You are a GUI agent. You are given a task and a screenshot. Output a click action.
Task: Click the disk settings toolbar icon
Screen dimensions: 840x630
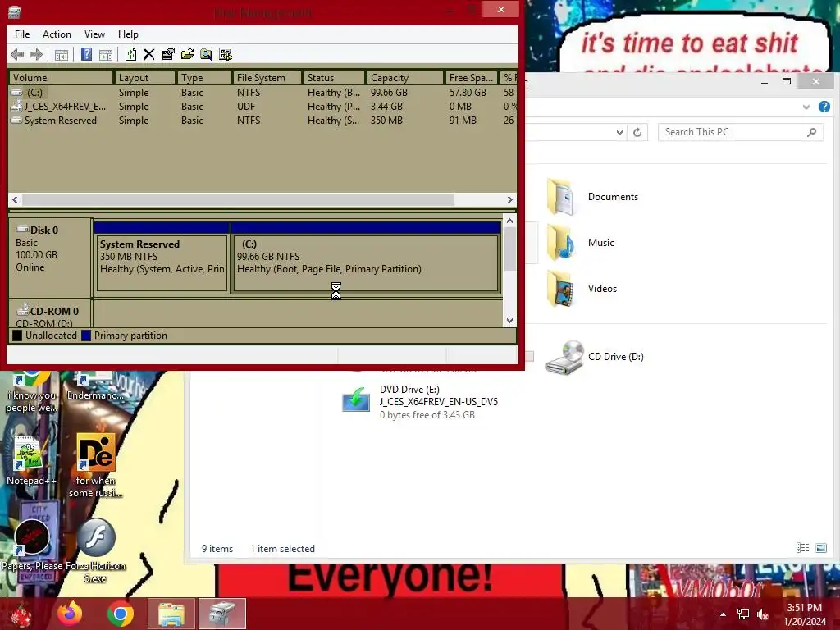[226, 54]
